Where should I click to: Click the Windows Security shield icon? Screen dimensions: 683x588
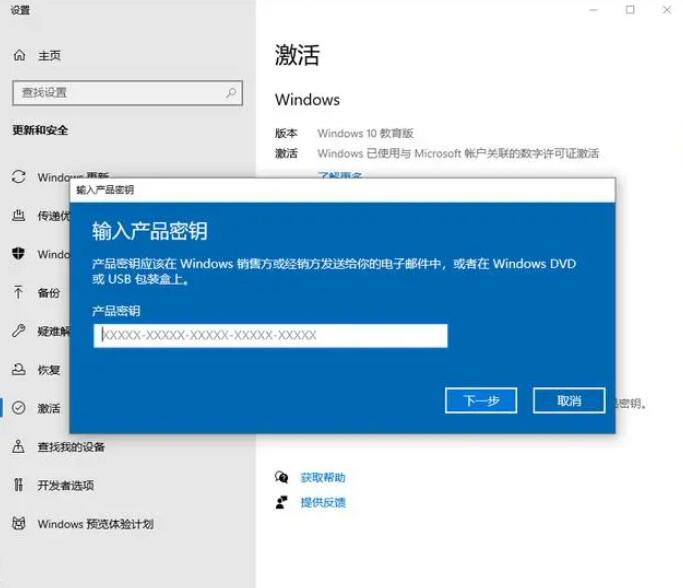tap(18, 253)
